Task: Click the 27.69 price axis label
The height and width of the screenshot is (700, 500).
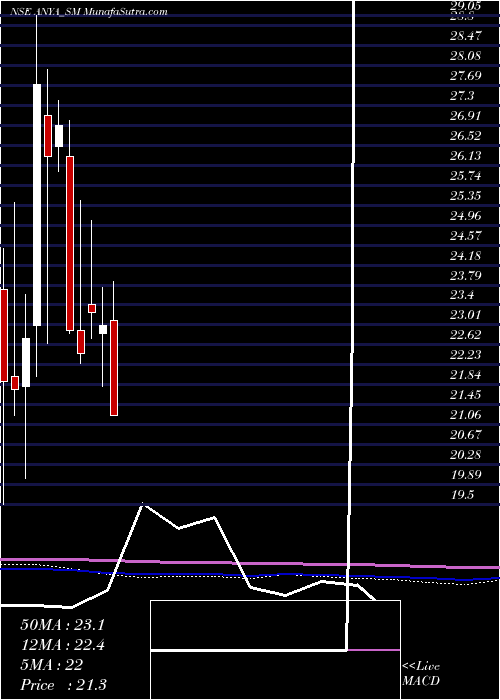Action: click(465, 75)
